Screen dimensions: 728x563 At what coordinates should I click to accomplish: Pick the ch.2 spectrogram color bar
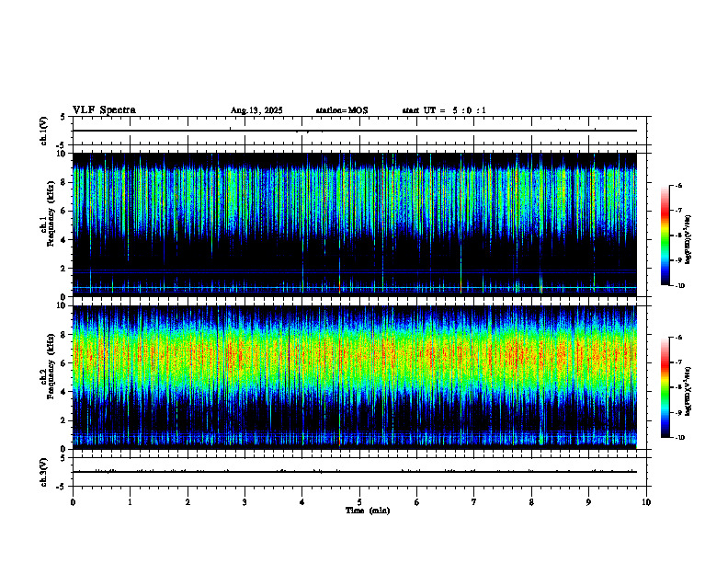(x=665, y=387)
